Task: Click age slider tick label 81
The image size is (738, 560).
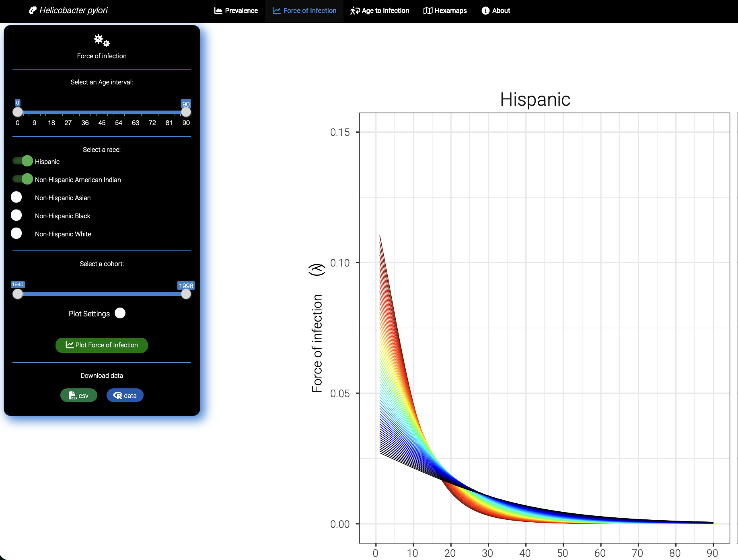Action: [x=169, y=123]
